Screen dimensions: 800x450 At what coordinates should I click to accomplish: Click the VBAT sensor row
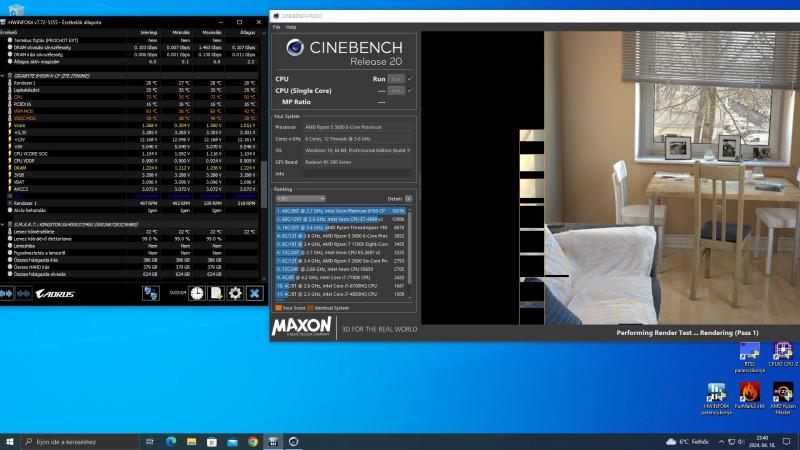(x=130, y=182)
